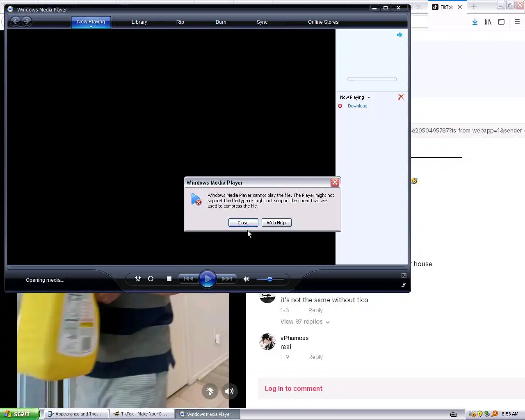Click the avatar beside the tico comment

[x=267, y=298]
